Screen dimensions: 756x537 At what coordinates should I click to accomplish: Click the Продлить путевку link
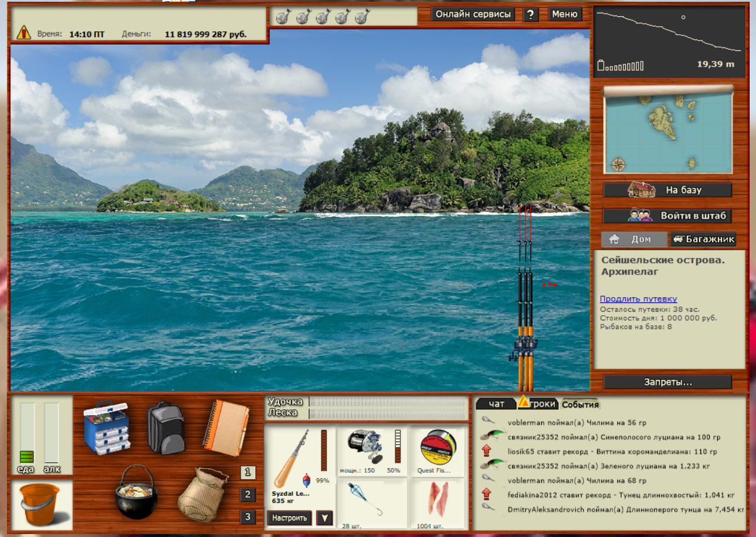tap(638, 299)
